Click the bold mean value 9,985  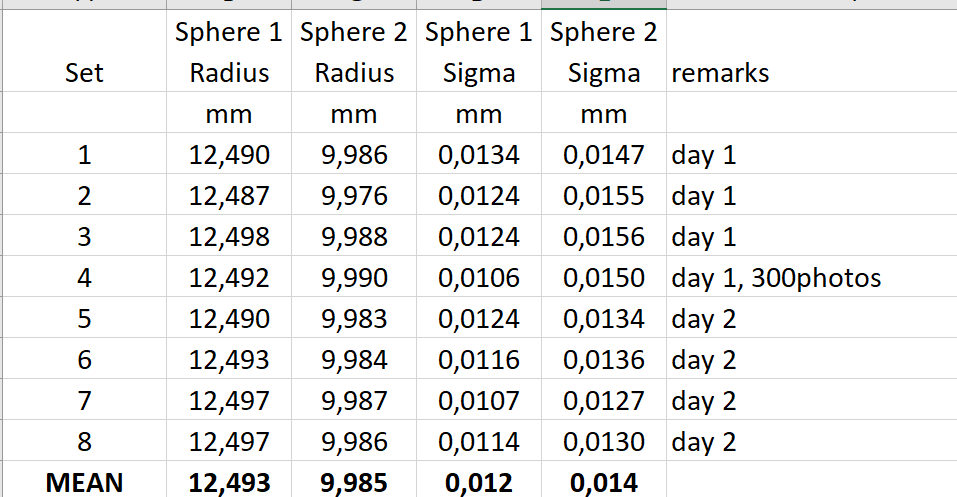354,483
